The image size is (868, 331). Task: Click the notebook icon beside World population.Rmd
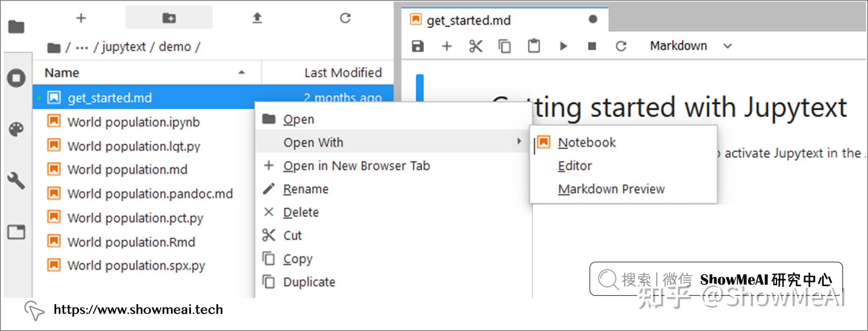[54, 241]
